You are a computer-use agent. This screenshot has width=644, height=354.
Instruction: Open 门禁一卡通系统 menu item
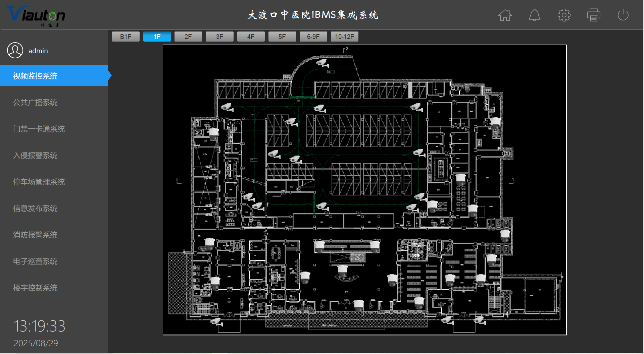[39, 129]
